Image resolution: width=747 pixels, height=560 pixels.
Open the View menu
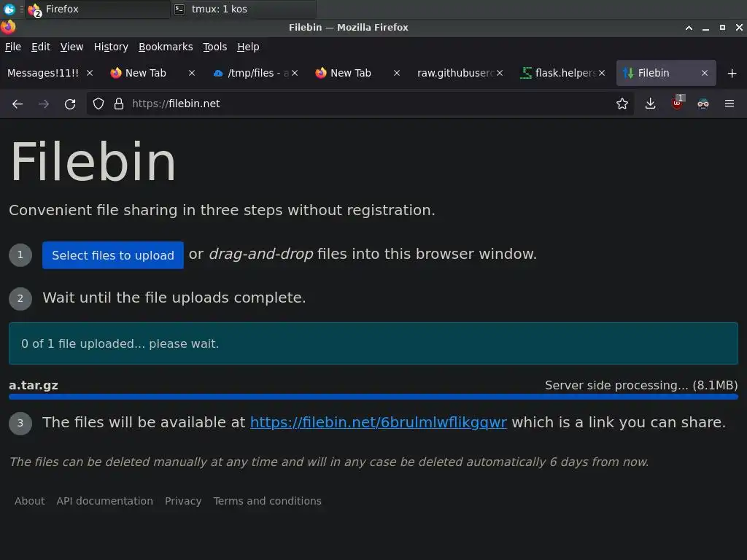pos(71,47)
